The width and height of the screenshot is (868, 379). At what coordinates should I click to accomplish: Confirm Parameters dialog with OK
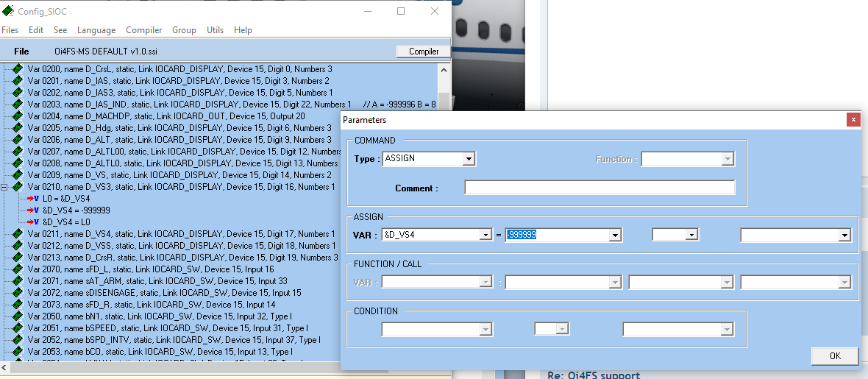pyautogui.click(x=835, y=355)
